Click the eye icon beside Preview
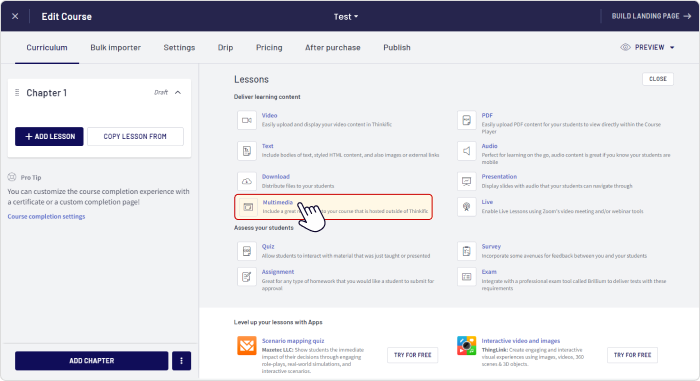 pos(625,47)
